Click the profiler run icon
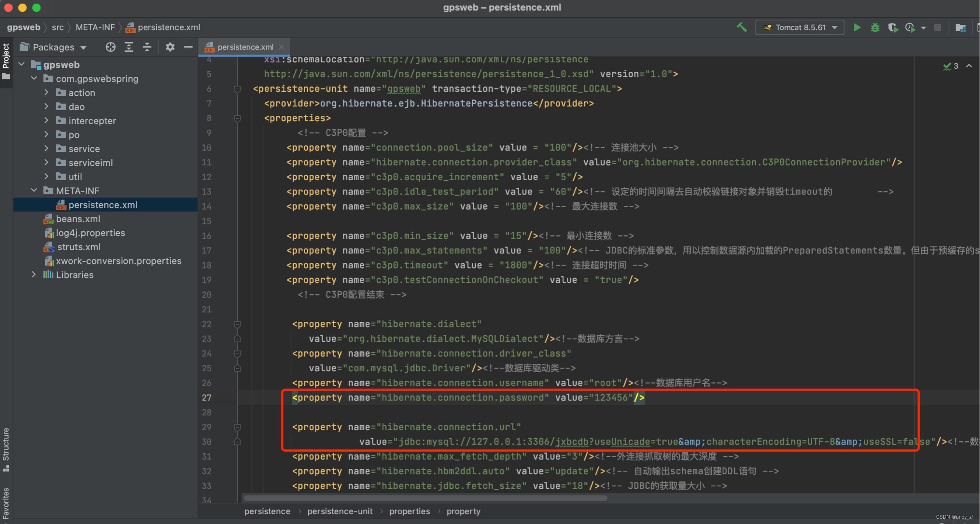The image size is (980, 524). pyautogui.click(x=910, y=27)
